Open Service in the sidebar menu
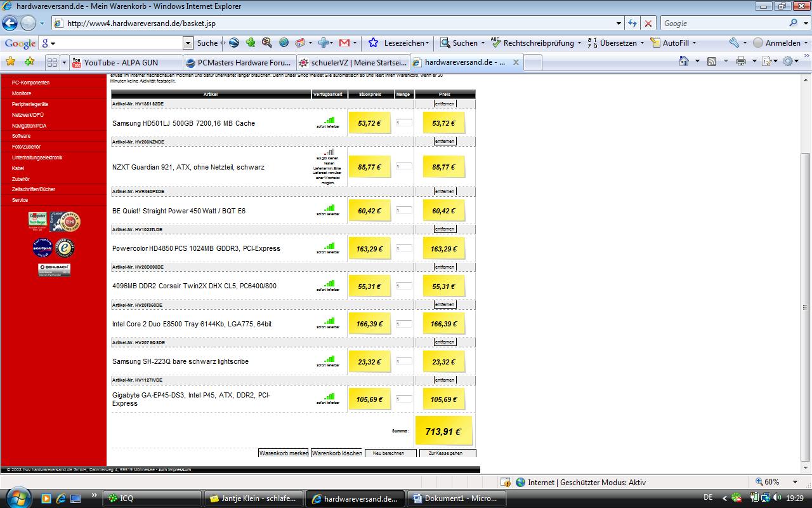 tap(20, 200)
